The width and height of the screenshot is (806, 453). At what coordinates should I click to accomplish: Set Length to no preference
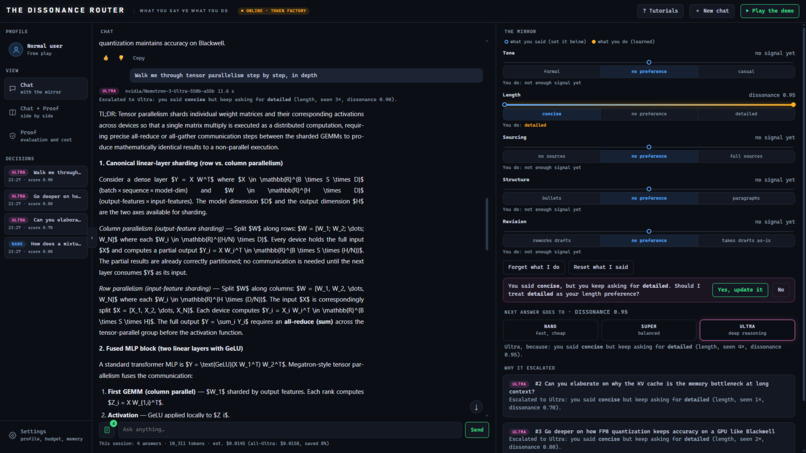click(649, 114)
